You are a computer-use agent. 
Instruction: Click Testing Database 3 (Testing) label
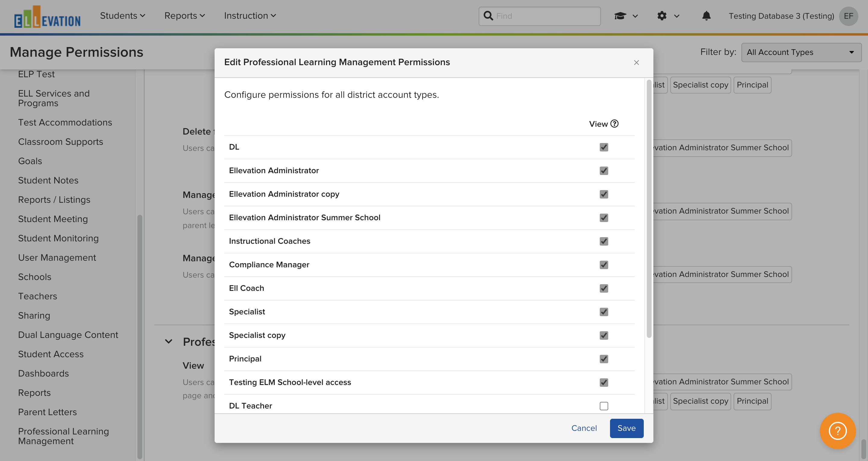[x=781, y=16]
